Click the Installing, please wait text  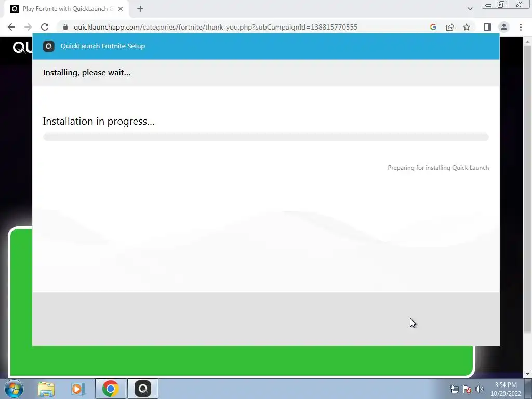[87, 73]
